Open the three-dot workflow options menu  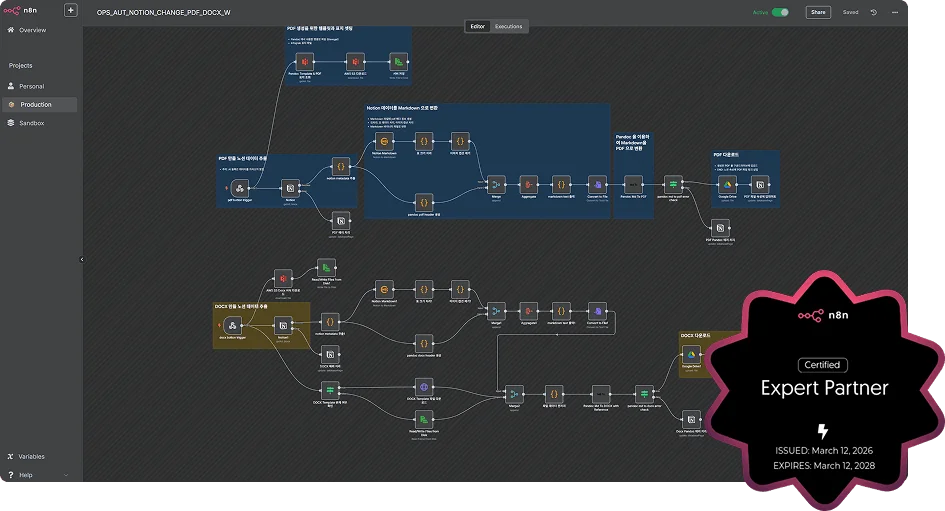pyautogui.click(x=893, y=12)
